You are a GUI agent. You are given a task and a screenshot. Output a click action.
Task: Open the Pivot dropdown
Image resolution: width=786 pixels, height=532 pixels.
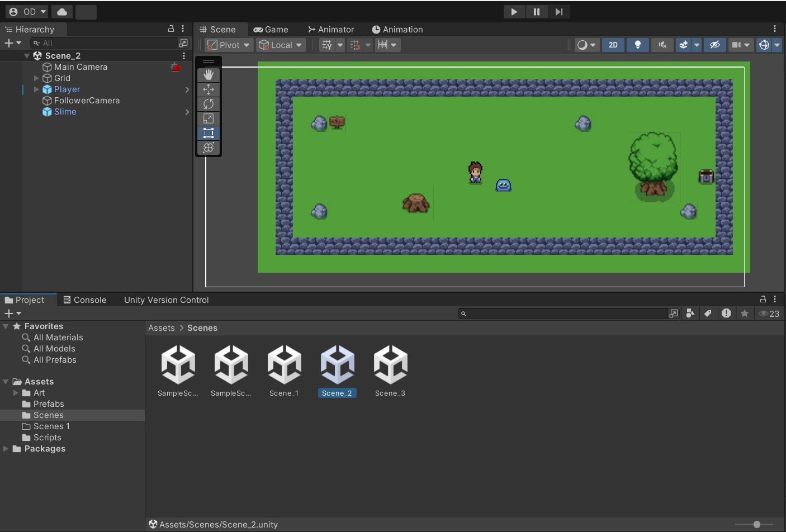coord(229,45)
